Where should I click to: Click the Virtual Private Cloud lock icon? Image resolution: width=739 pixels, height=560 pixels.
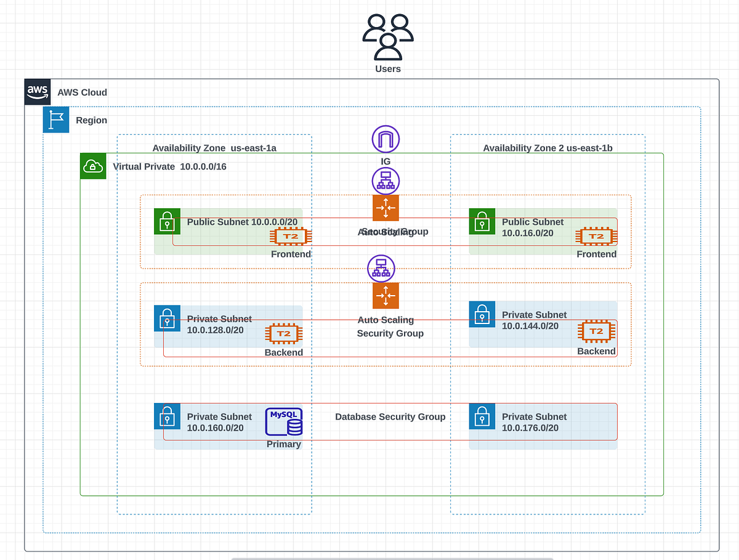(92, 166)
